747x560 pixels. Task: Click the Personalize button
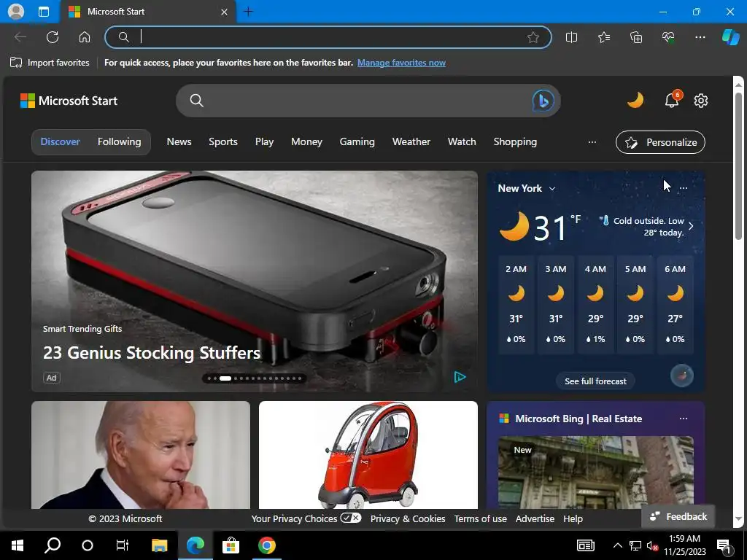tap(660, 142)
